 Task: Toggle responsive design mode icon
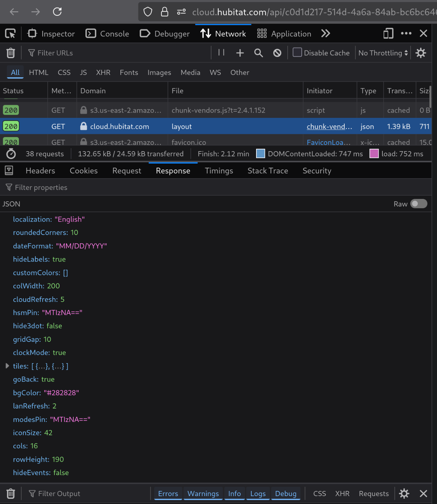pos(388,34)
